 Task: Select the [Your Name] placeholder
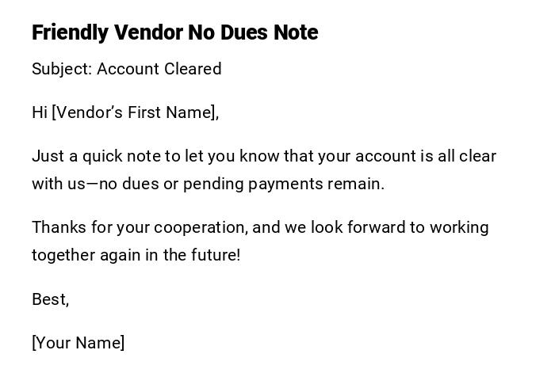[78, 343]
